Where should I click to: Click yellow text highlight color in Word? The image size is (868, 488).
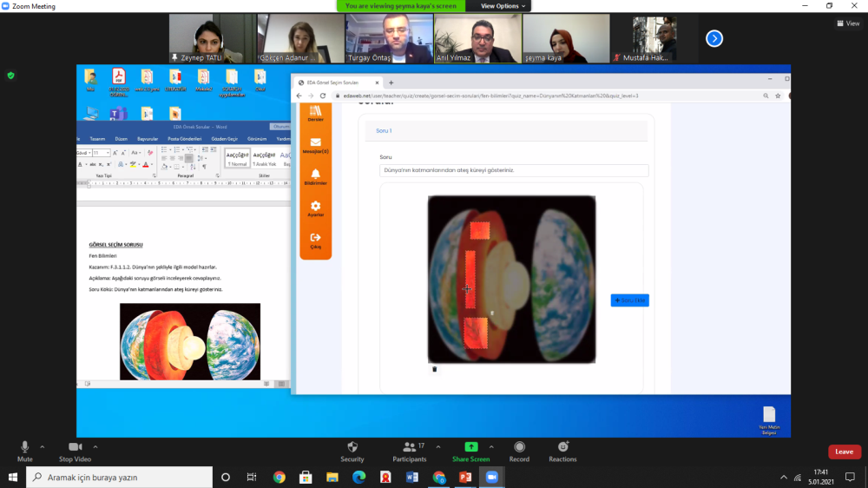coord(133,164)
